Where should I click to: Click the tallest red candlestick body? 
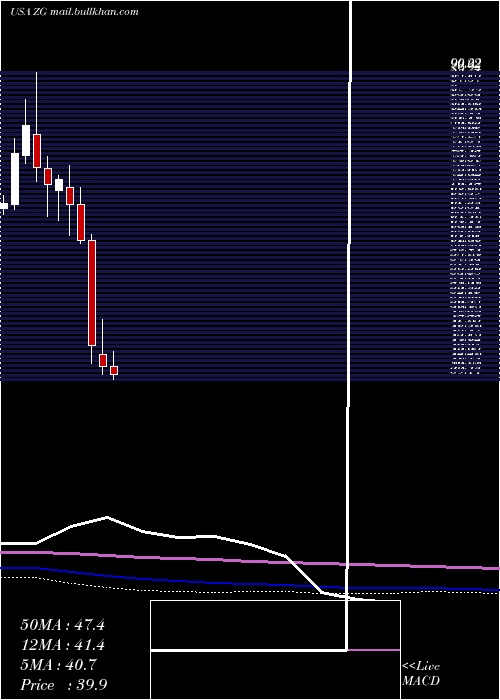(92, 293)
